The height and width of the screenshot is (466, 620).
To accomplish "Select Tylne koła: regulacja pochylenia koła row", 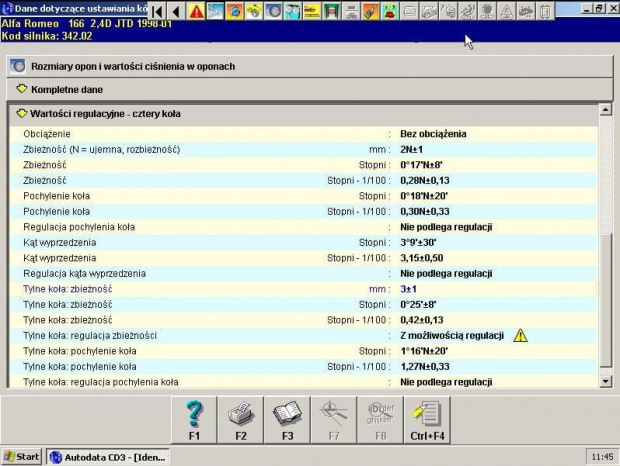I will 303,382.
